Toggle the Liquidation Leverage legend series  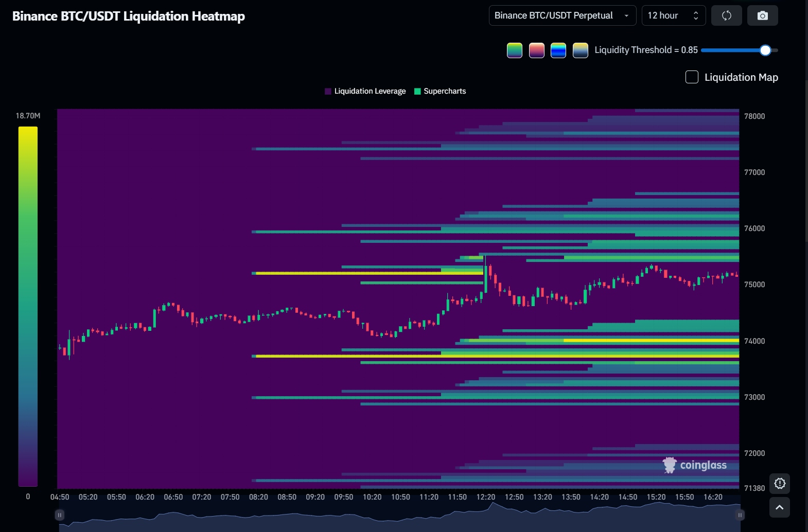point(365,91)
